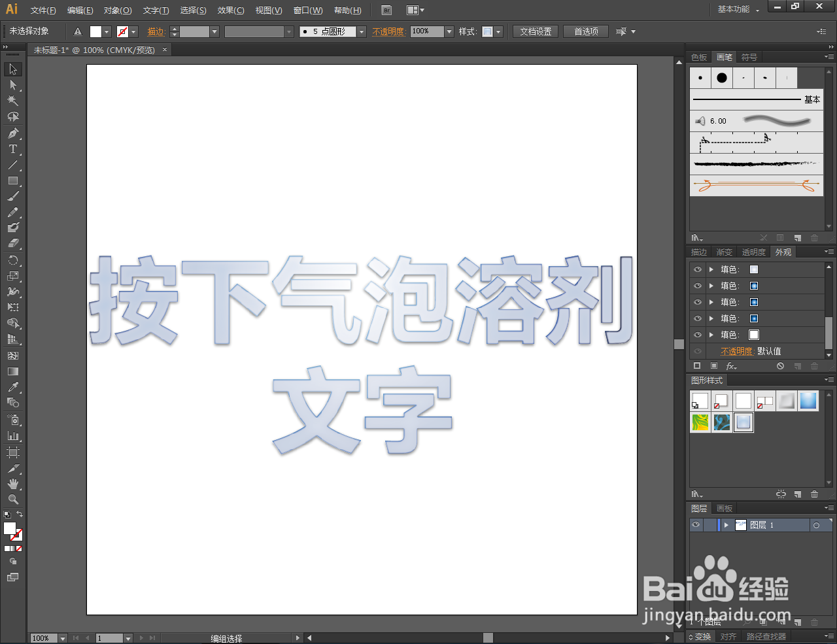837x644 pixels.
Task: Toggle visibility of 图层 1
Action: [x=696, y=524]
